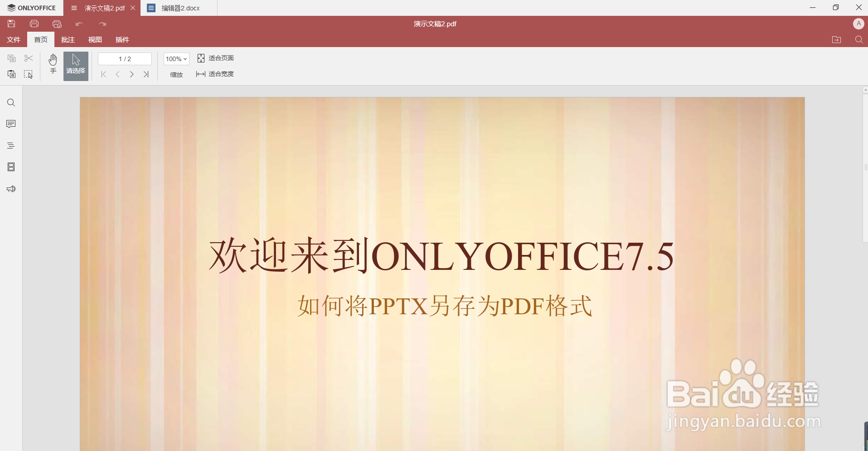Image resolution: width=868 pixels, height=451 pixels.
Task: Click the slide title 欢迎来到ONLYOFFICE7.5
Action: click(441, 256)
